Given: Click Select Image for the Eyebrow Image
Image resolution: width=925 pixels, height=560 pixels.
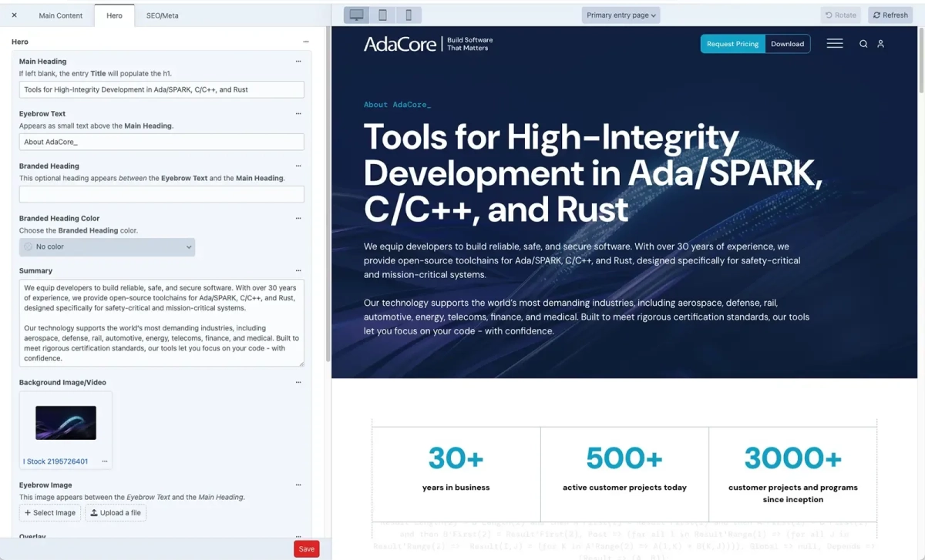Looking at the screenshot, I should 49,512.
